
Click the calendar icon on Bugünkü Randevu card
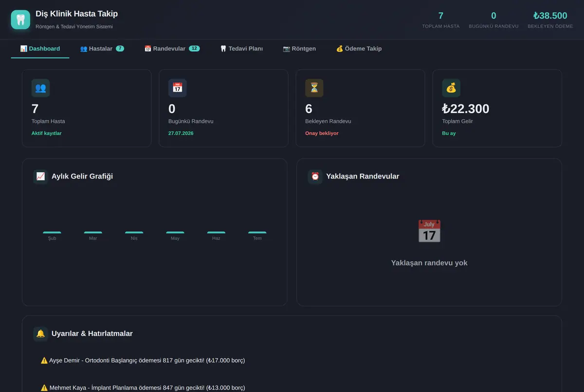pyautogui.click(x=178, y=88)
